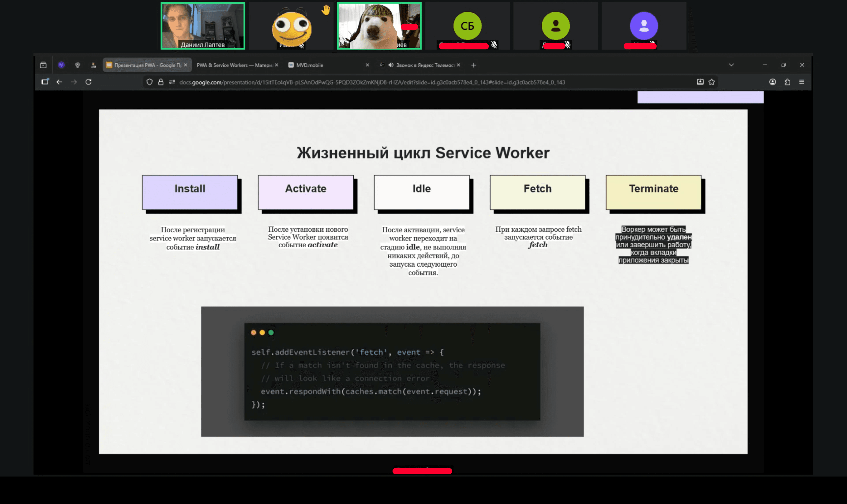Open tracking protection shield icon

150,82
